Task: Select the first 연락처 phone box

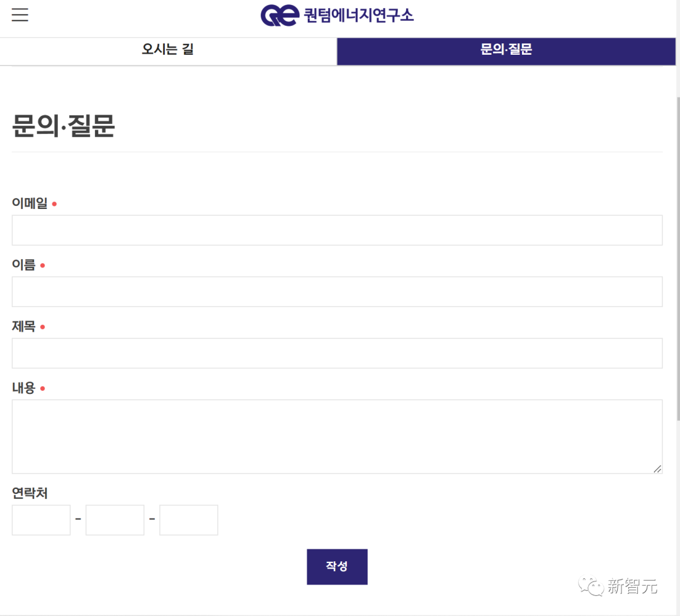Action: (x=41, y=520)
